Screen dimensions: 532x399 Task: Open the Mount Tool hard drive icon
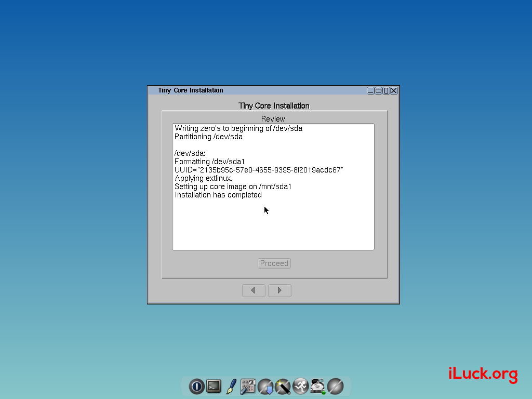tap(318, 387)
